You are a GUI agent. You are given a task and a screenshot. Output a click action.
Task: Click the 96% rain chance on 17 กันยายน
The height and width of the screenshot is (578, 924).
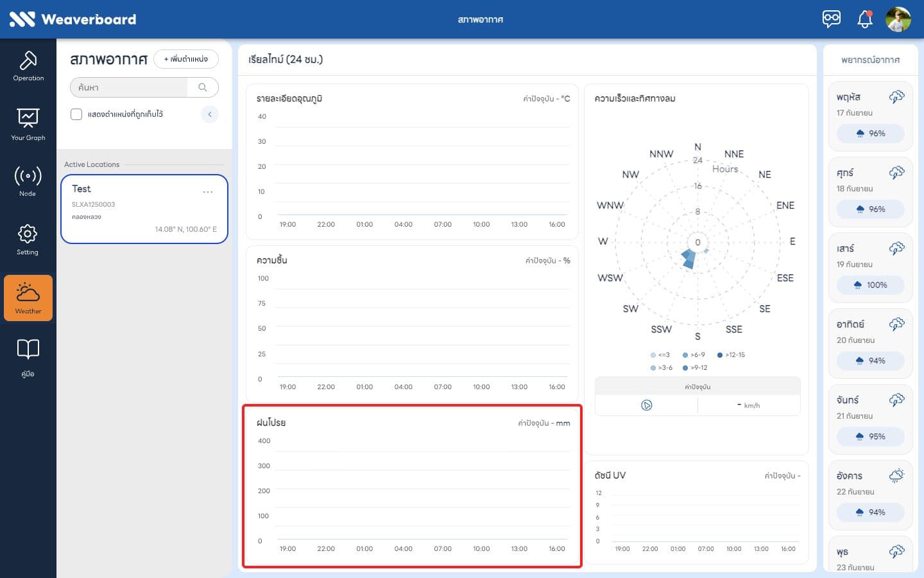tap(871, 134)
